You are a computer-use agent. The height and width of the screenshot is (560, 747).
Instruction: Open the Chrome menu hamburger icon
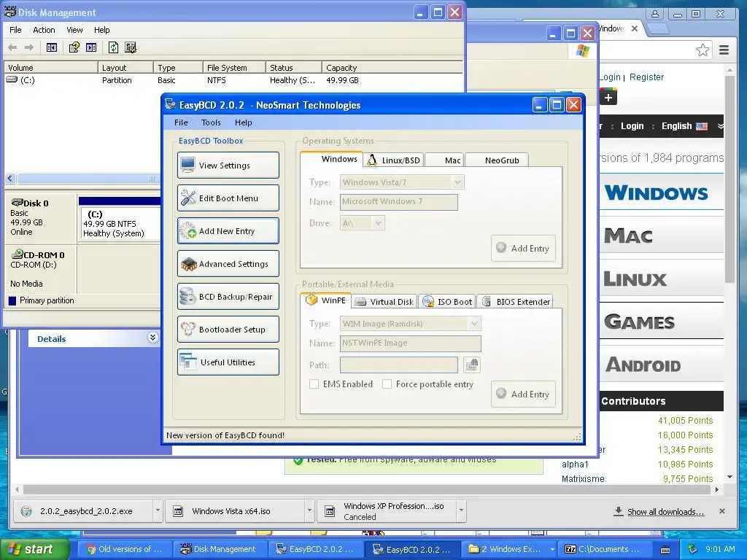pos(724,50)
